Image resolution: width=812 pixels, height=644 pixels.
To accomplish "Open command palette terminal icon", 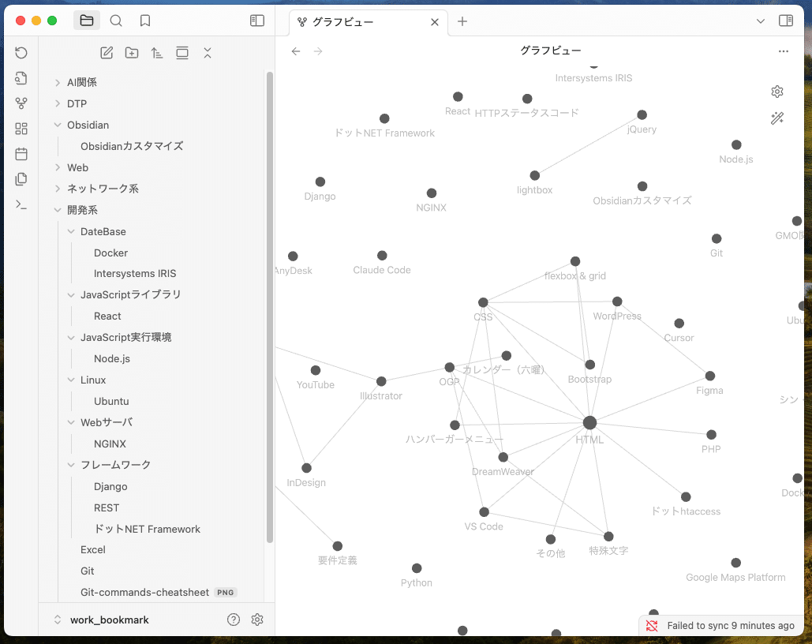I will (21, 204).
